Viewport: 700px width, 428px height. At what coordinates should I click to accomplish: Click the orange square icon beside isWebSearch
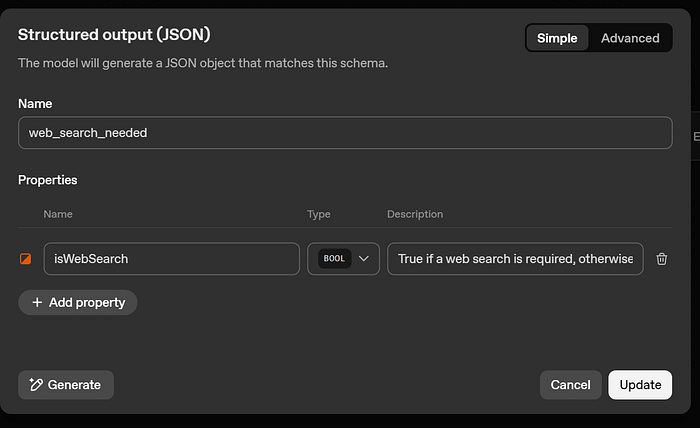point(26,259)
